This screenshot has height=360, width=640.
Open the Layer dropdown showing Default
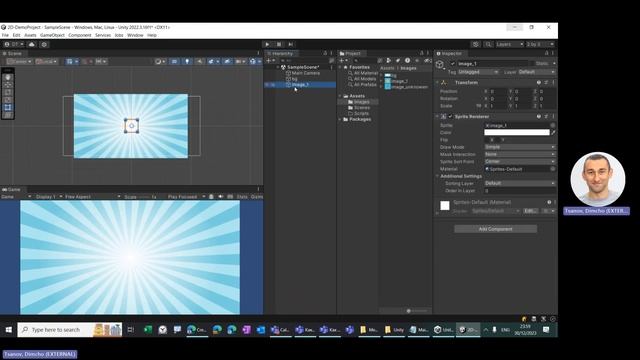[x=536, y=72]
